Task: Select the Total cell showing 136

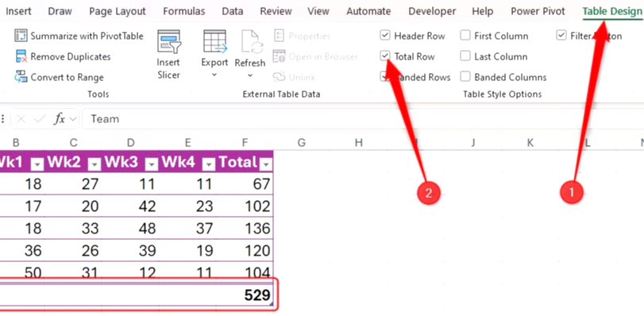Action: click(x=245, y=228)
